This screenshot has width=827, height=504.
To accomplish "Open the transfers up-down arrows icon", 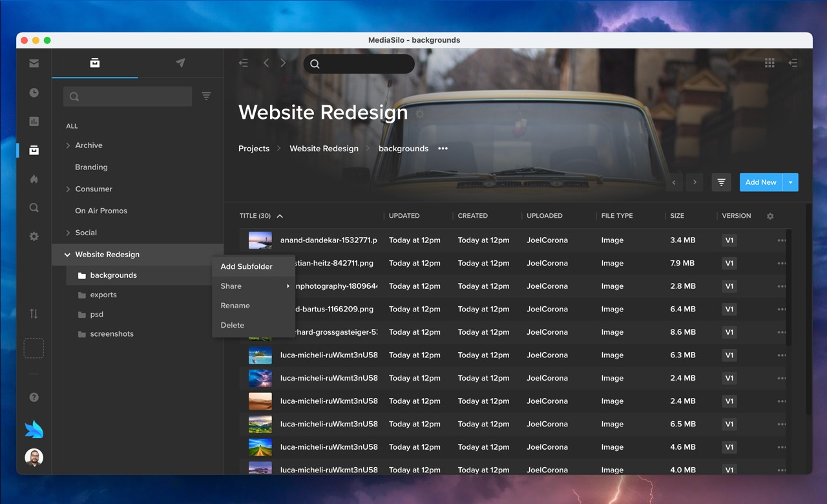I will (34, 314).
